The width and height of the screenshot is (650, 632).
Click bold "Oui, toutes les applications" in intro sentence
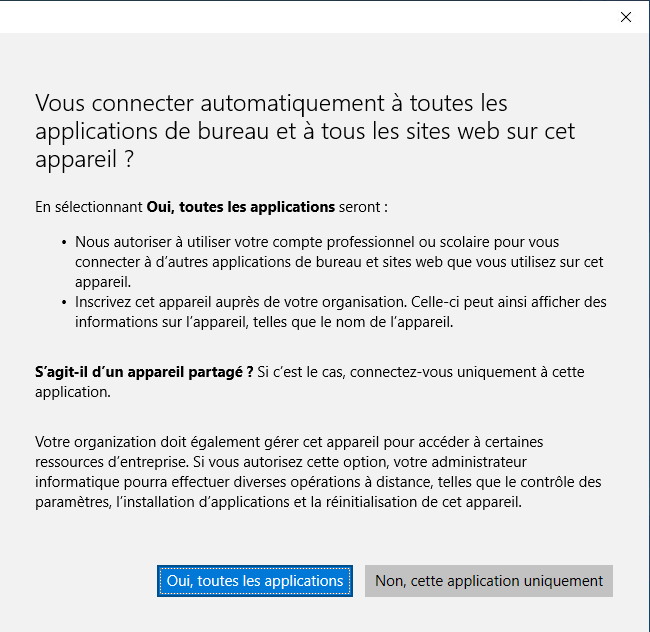coord(240,207)
